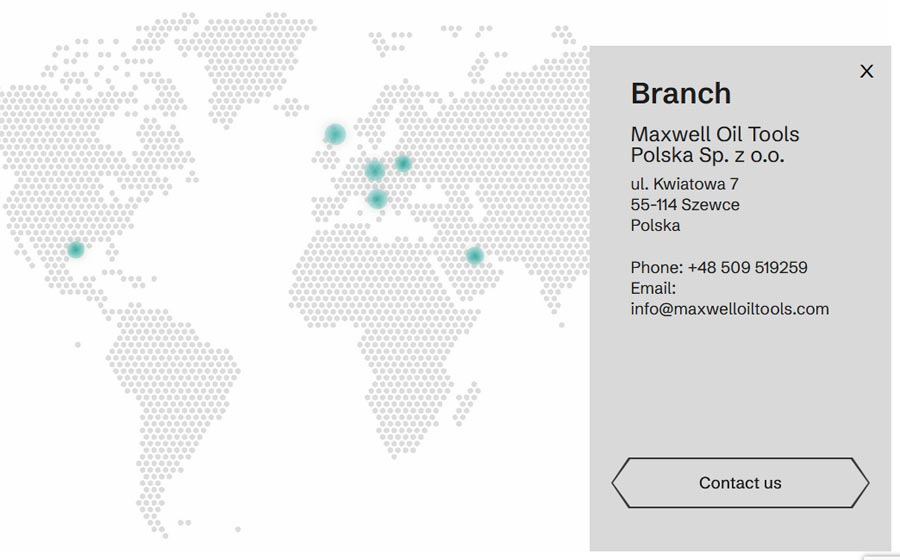900x560 pixels.
Task: Click the Branch heading
Action: [681, 93]
